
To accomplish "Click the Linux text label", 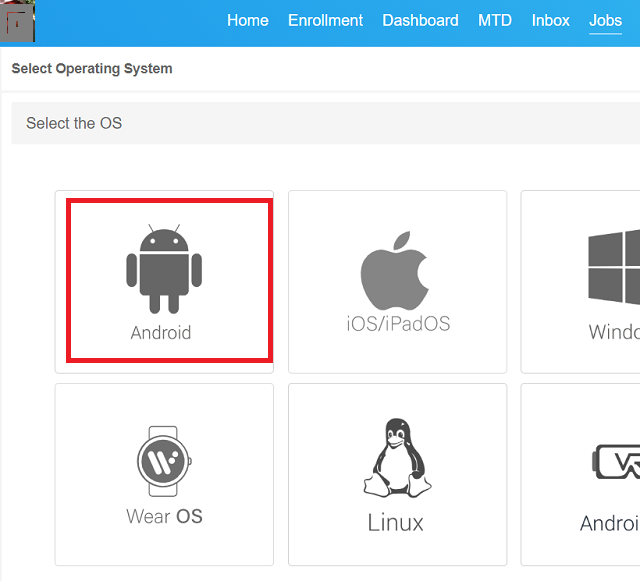I will coord(394,522).
